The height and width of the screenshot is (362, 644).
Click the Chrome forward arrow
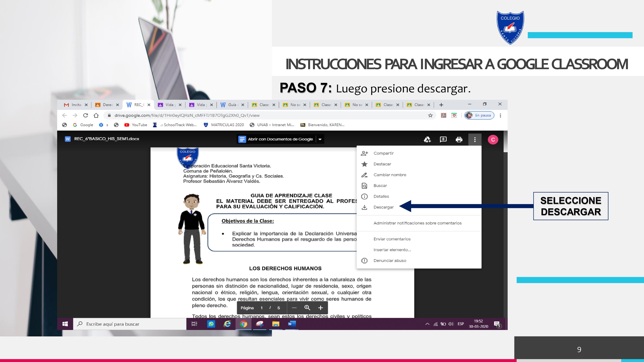pos(75,115)
